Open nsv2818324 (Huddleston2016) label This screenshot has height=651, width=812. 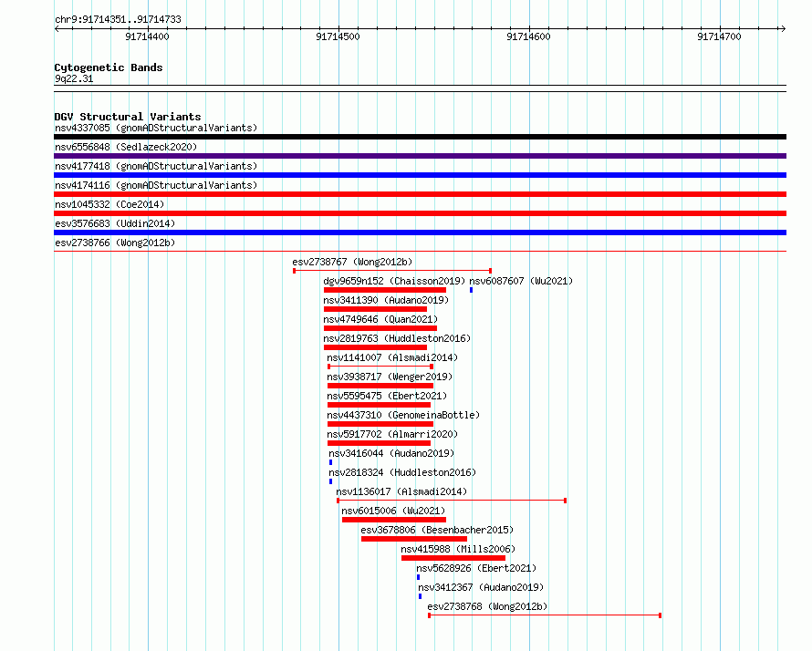402,472
